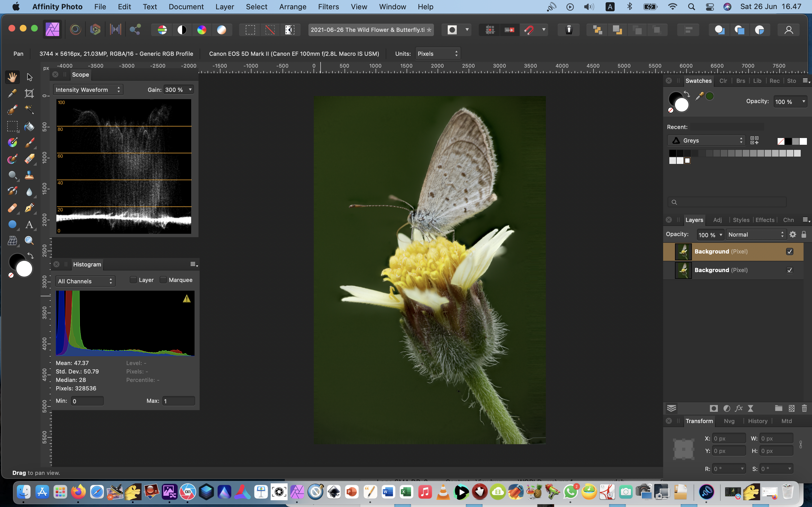Screen dimensions: 812x507
Task: Click the Auto White Balance toolbar icon
Action: (221, 30)
